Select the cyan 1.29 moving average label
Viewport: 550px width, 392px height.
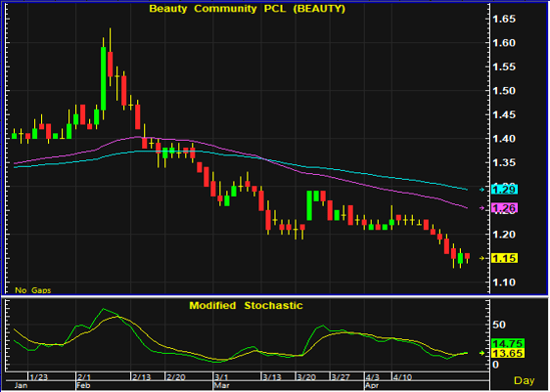click(x=505, y=190)
